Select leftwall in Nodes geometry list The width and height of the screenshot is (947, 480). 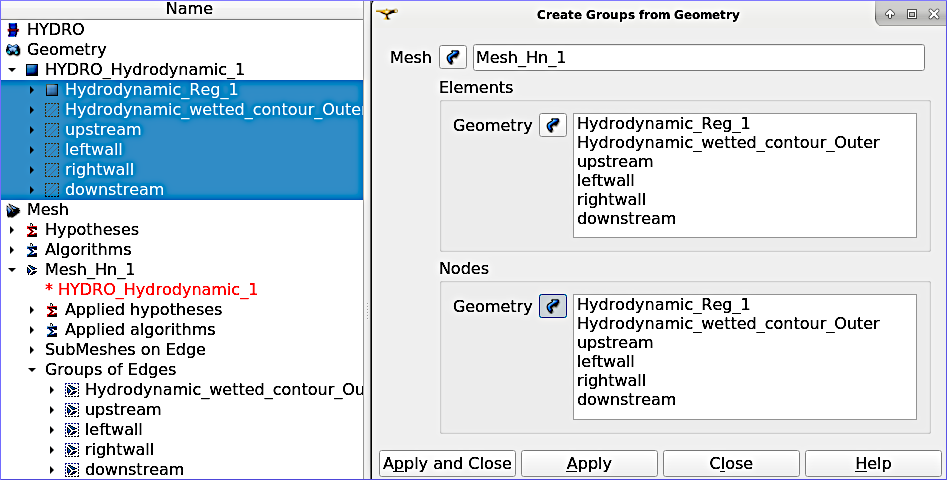tap(605, 362)
